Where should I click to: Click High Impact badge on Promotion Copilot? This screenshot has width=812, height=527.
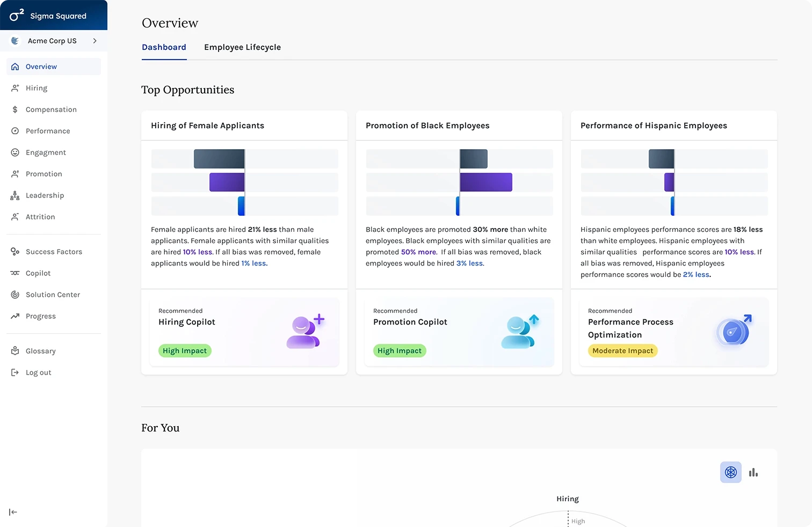click(400, 350)
